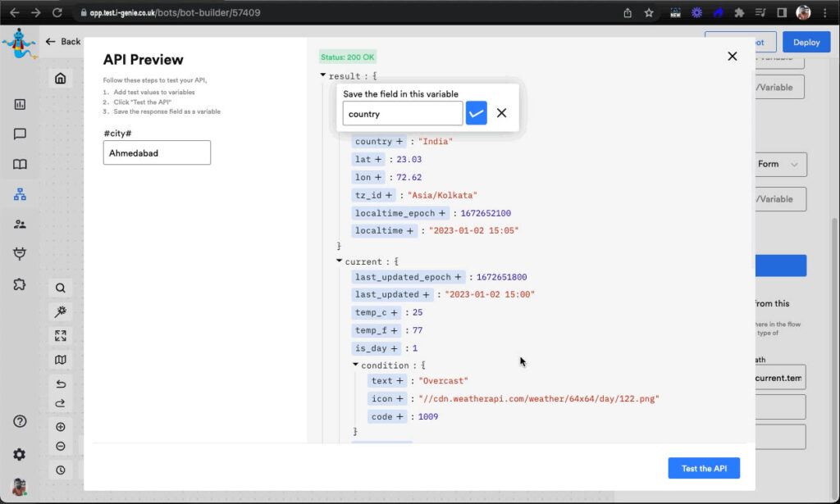Open settings gear in left sidebar

(20, 454)
